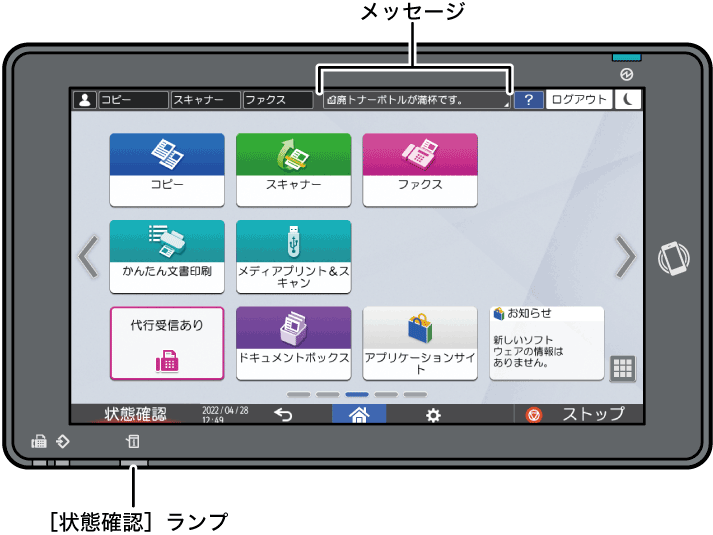Click the logged-in user icon
The image size is (713, 535).
[x=85, y=100]
